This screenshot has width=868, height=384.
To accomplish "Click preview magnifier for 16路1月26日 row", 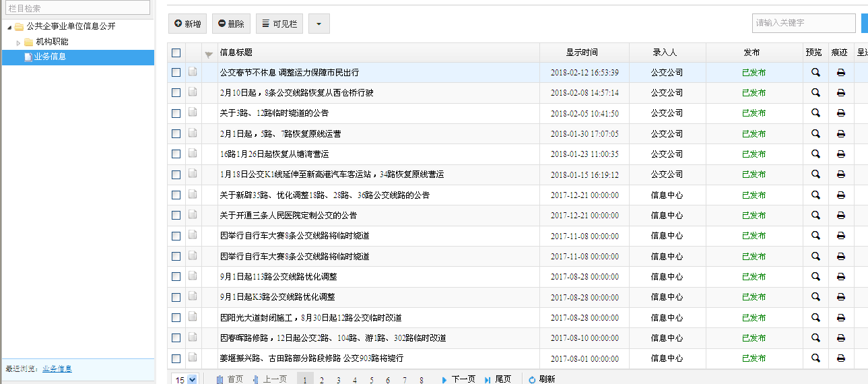I will tap(815, 154).
